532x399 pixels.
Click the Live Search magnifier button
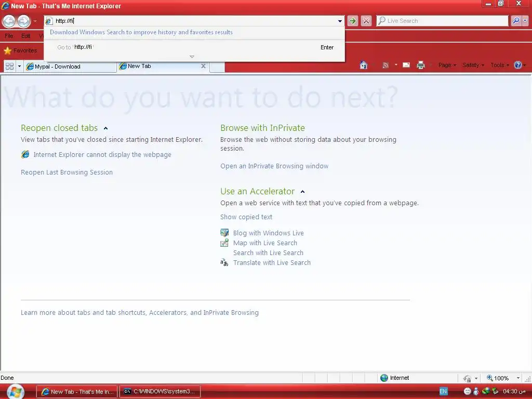tap(516, 21)
